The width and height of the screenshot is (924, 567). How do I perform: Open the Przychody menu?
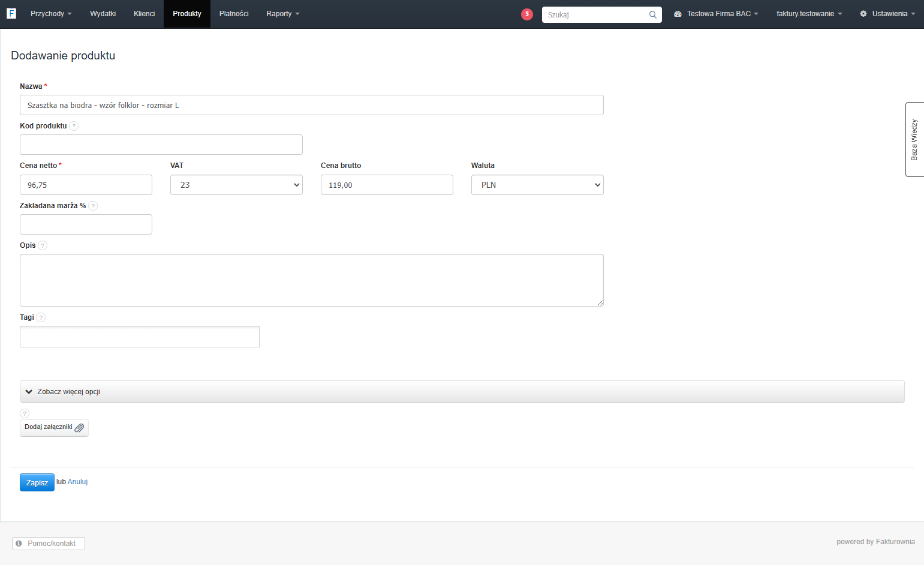click(51, 14)
